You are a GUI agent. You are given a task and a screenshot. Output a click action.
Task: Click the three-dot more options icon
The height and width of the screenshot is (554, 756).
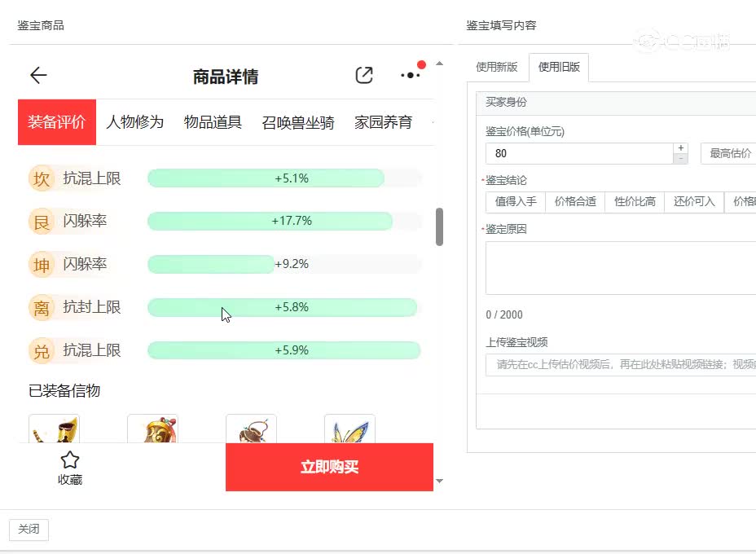pyautogui.click(x=410, y=75)
